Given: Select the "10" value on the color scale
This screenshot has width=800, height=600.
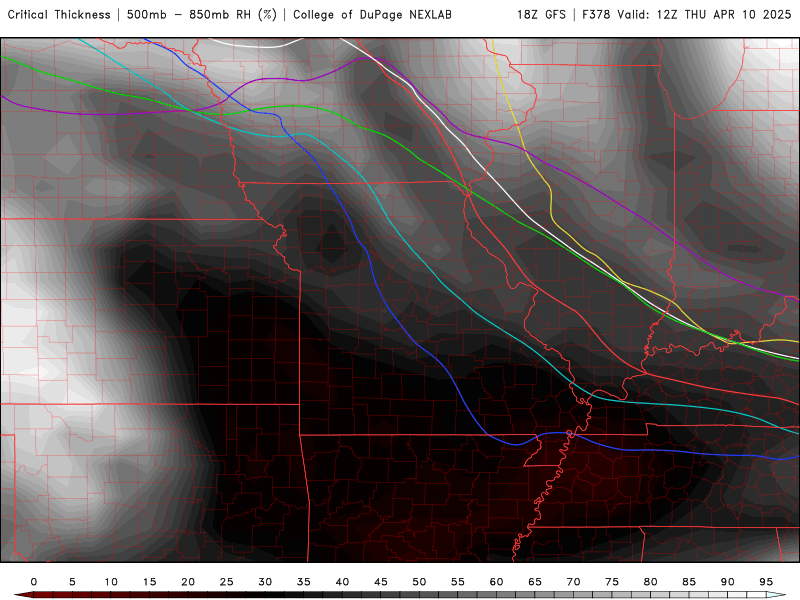Looking at the screenshot, I should (x=111, y=582).
